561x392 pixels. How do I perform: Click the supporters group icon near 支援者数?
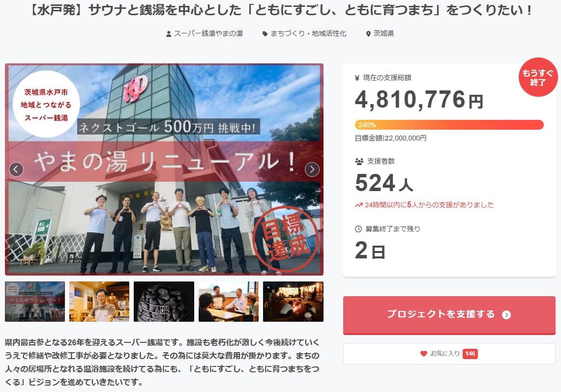(x=359, y=162)
